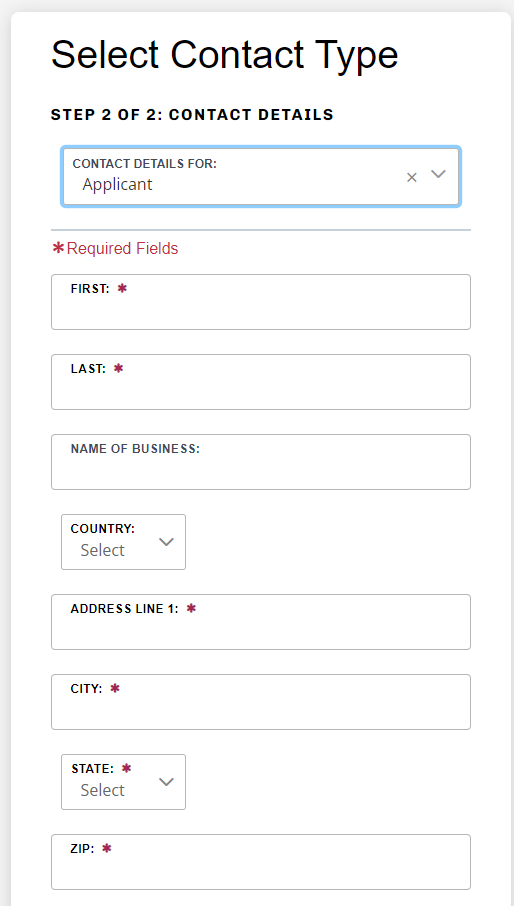Click into the Name of Business field
Screen dimensions: 514x906
(261, 462)
